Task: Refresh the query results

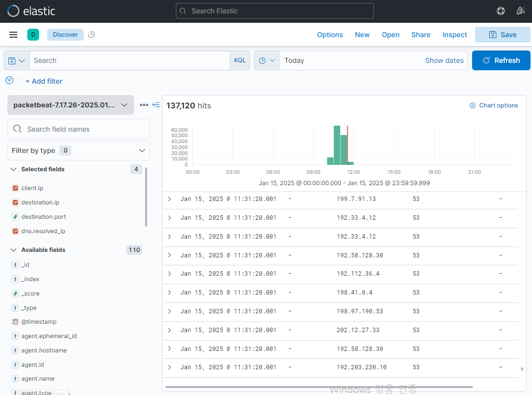Action: click(x=501, y=60)
